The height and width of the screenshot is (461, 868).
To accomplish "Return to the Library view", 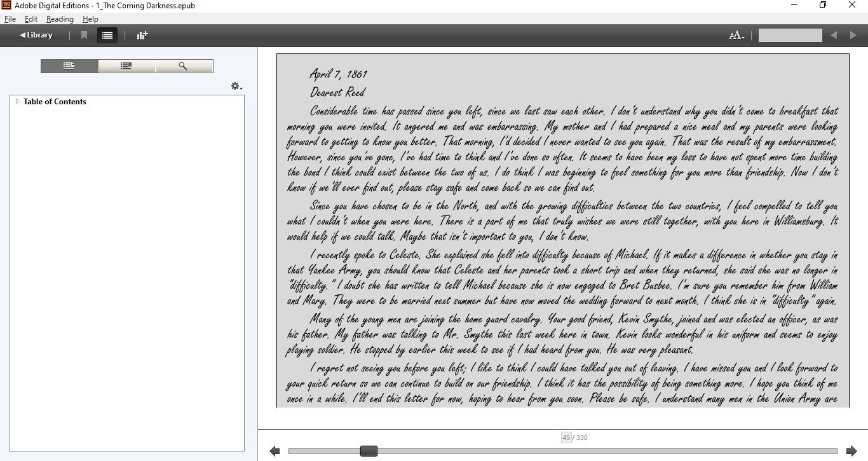I will (x=36, y=36).
